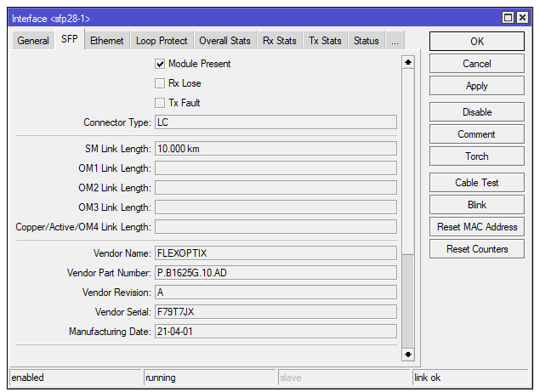Apply the interface settings
The height and width of the screenshot is (392, 540).
pyautogui.click(x=477, y=85)
